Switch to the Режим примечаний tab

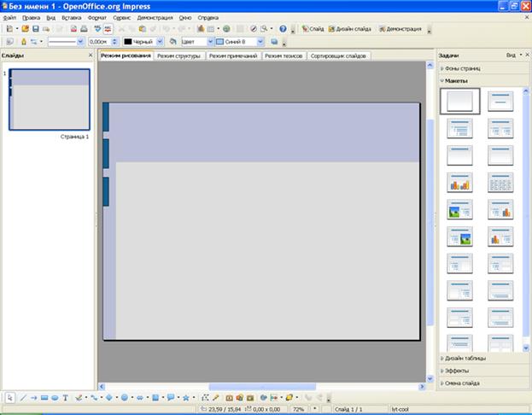(233, 56)
